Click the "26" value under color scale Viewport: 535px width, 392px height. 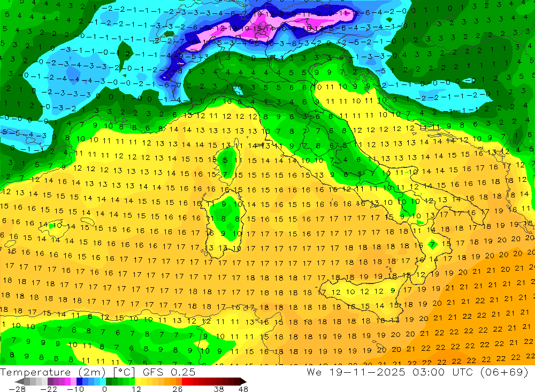178,389
